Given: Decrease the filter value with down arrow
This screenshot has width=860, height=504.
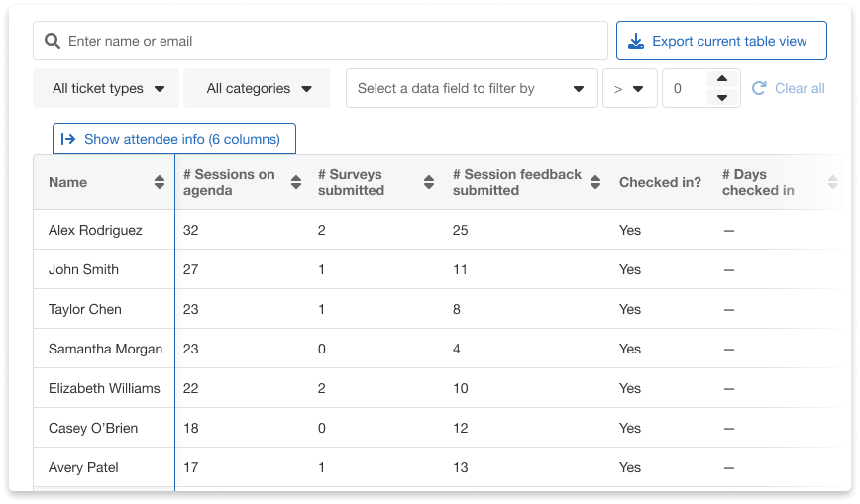Looking at the screenshot, I should [x=722, y=97].
